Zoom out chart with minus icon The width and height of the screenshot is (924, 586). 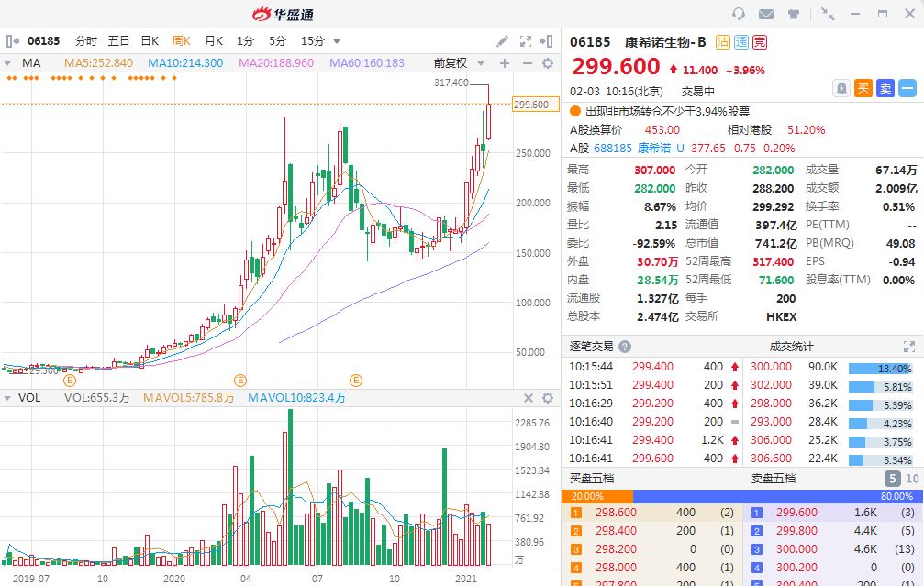[x=527, y=63]
